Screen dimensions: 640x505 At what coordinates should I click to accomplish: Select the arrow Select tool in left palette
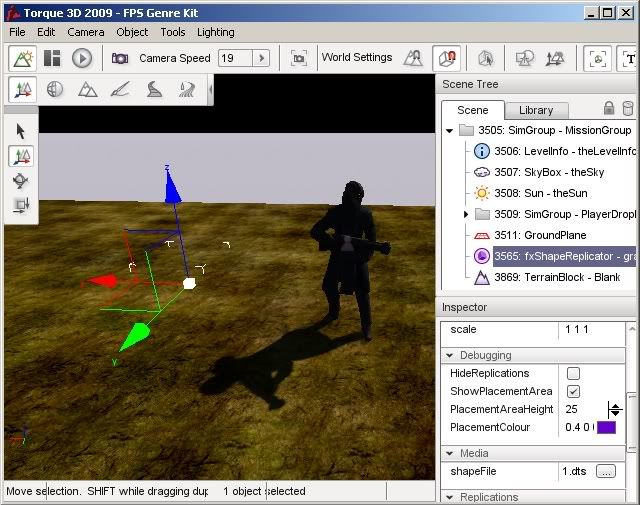(x=22, y=131)
